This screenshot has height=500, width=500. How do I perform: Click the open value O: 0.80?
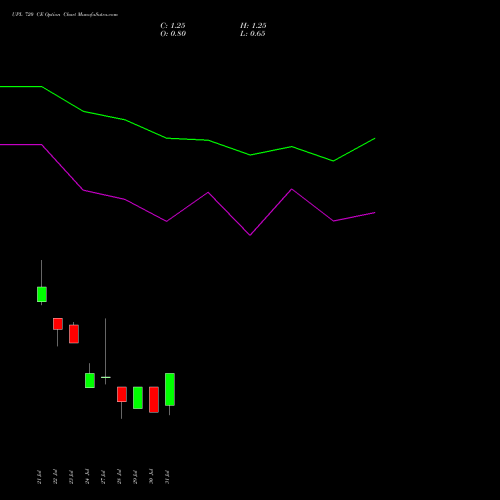[x=173, y=34]
